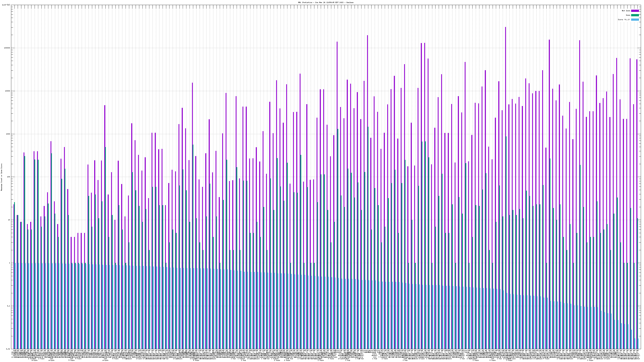Click the 1x10^(6) y-axis tick label

6,5
